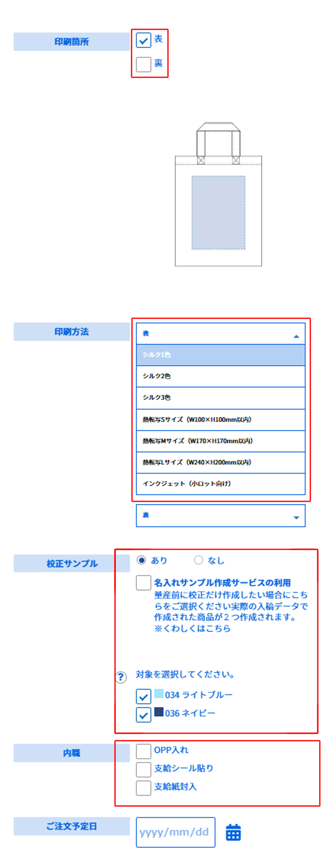Check the 裏 print location checkbox
The image size is (331, 868).
coord(144,64)
